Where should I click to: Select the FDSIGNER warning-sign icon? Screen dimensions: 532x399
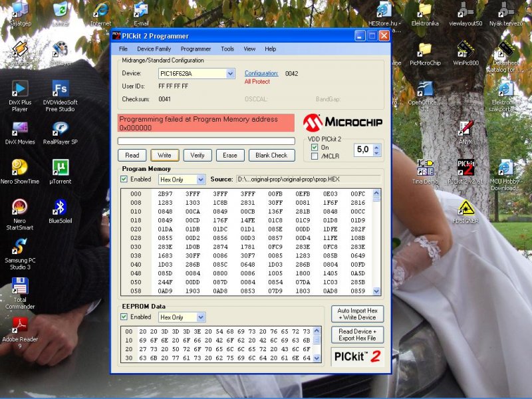[x=465, y=211]
